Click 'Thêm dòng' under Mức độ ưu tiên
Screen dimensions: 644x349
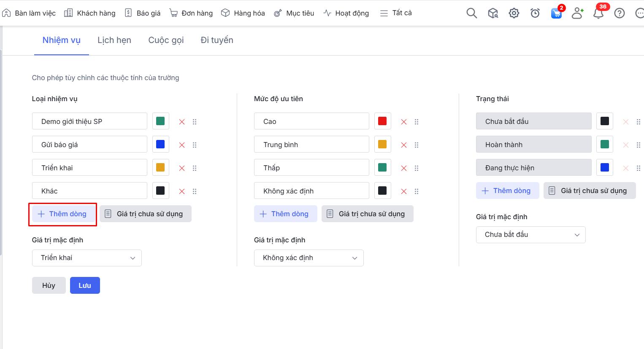tap(285, 214)
